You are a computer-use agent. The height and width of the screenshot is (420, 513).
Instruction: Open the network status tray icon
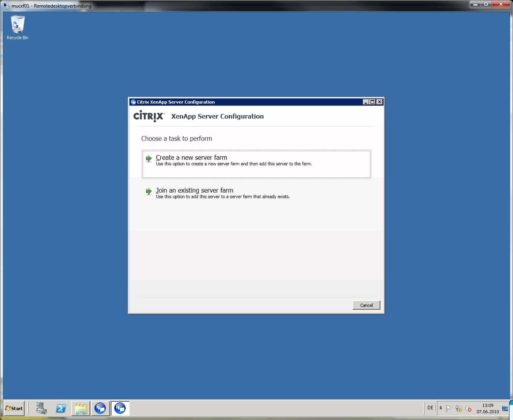point(459,409)
